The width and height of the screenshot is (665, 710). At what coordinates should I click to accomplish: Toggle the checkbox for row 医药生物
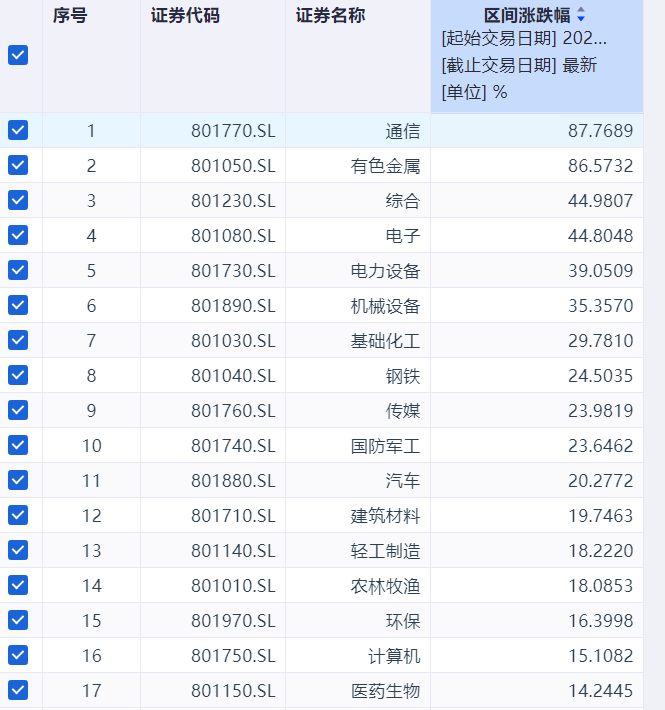point(18,690)
